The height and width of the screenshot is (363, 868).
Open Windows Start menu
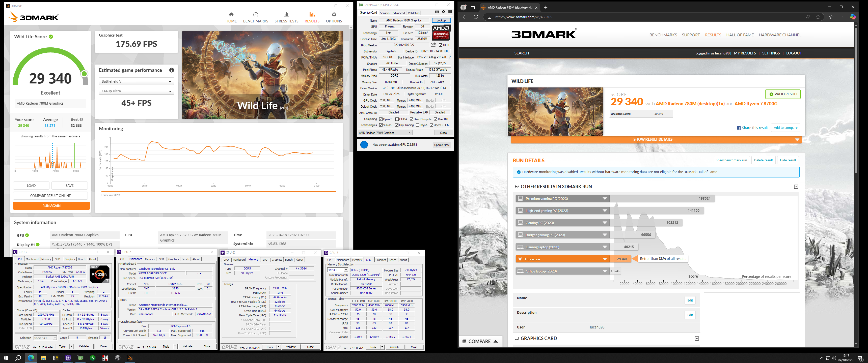6,358
